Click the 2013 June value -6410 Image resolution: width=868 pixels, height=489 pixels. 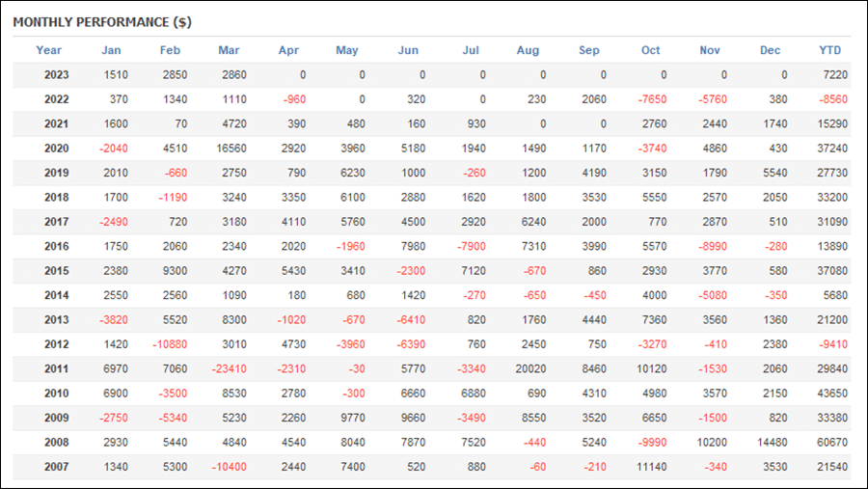click(x=411, y=319)
